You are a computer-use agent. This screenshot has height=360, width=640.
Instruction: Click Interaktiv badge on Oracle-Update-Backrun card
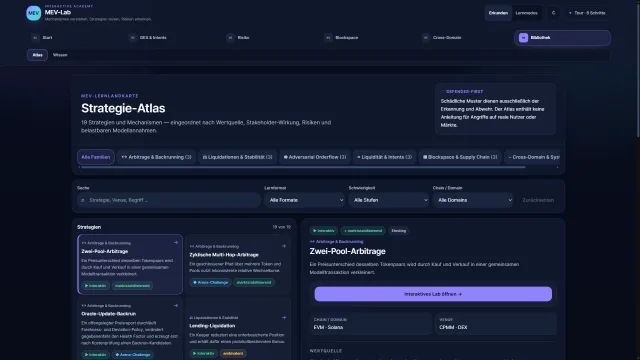click(96, 354)
